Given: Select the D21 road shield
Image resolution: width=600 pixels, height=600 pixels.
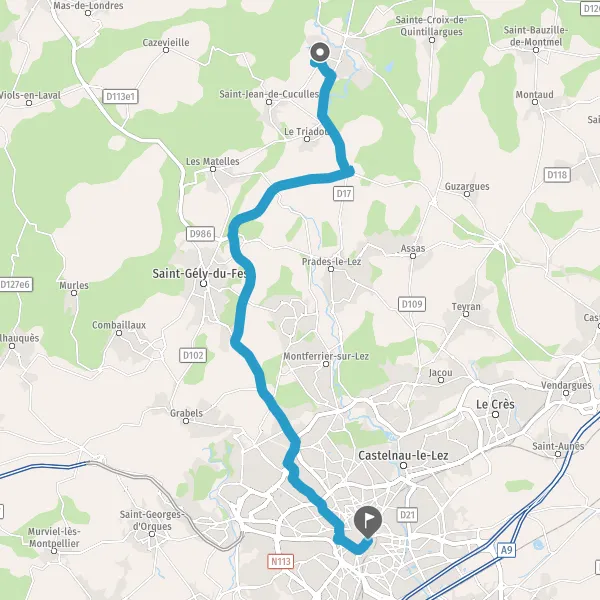Looking at the screenshot, I should coord(407,515).
